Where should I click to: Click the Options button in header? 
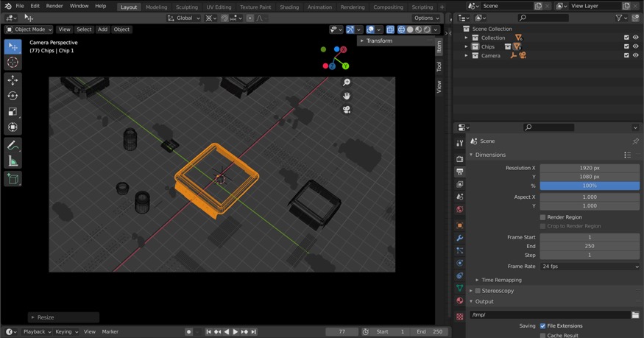click(x=426, y=18)
